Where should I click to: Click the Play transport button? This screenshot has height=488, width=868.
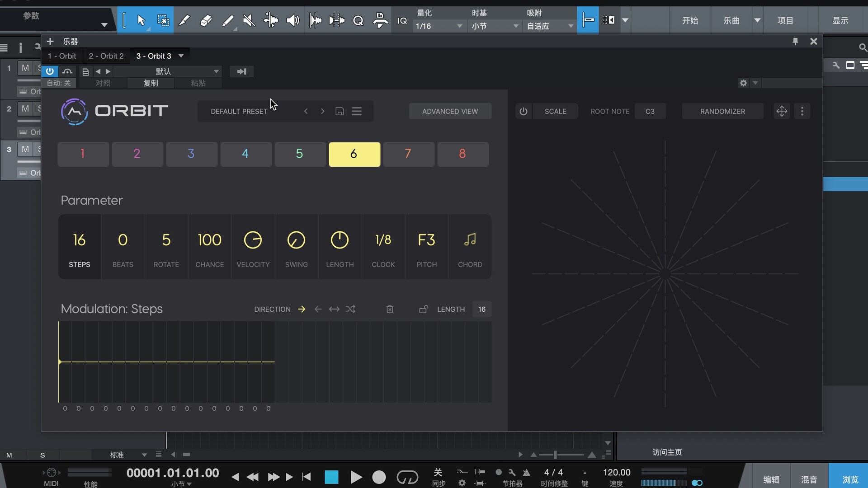(356, 477)
